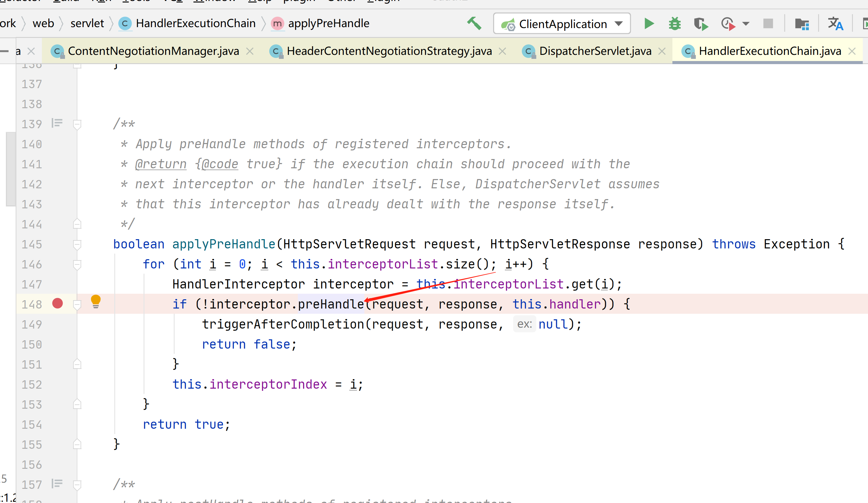Screen dimensions: 868x503
Task: Collapse the applyPreHandle method fold at line 145
Action: 77,244
